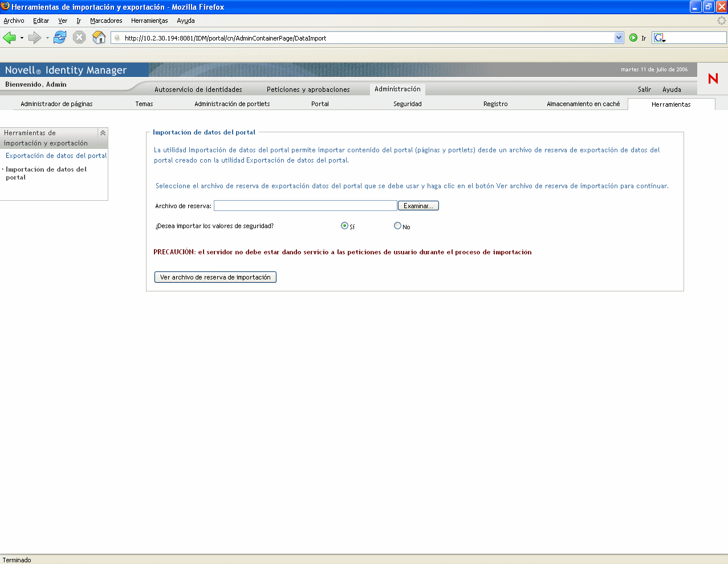Click the Archivo de reserva file field
728x564 pixels.
[306, 206]
